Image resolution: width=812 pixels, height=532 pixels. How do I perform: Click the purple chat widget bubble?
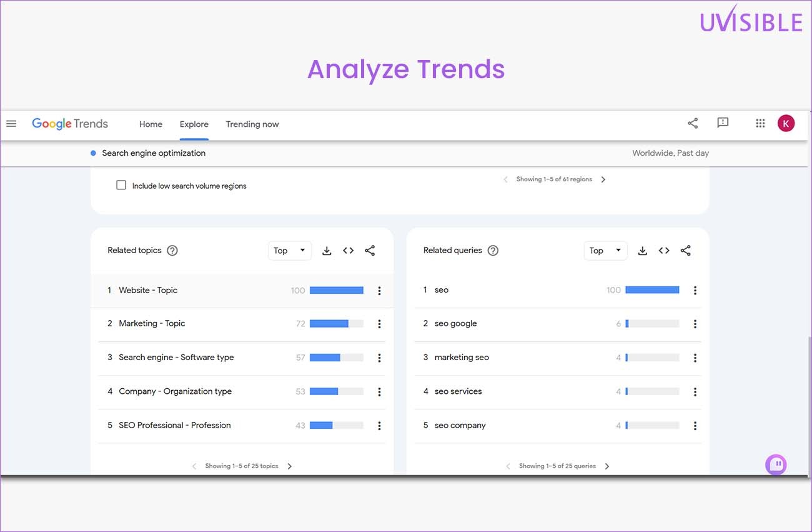[x=776, y=464]
